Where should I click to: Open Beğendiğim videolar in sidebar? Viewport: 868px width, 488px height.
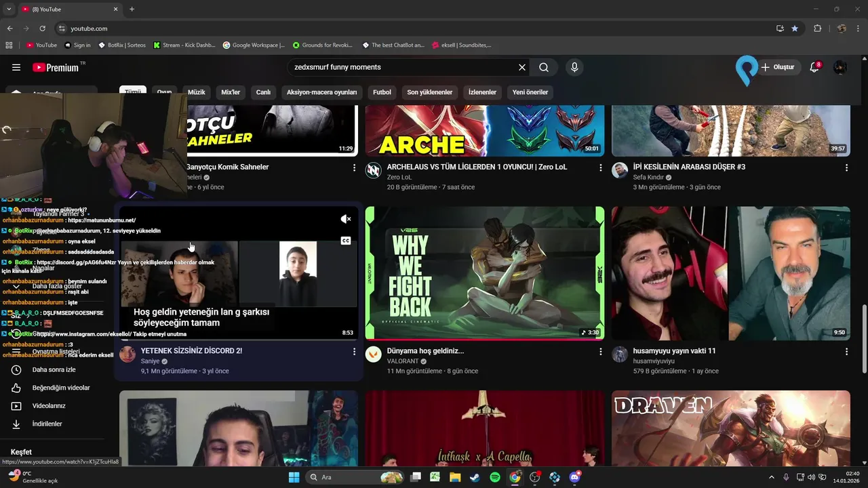click(53, 388)
